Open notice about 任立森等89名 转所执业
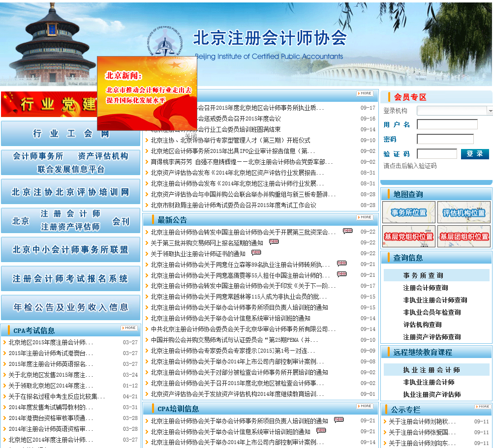Image resolution: width=493 pixels, height=448 pixels. point(240,265)
